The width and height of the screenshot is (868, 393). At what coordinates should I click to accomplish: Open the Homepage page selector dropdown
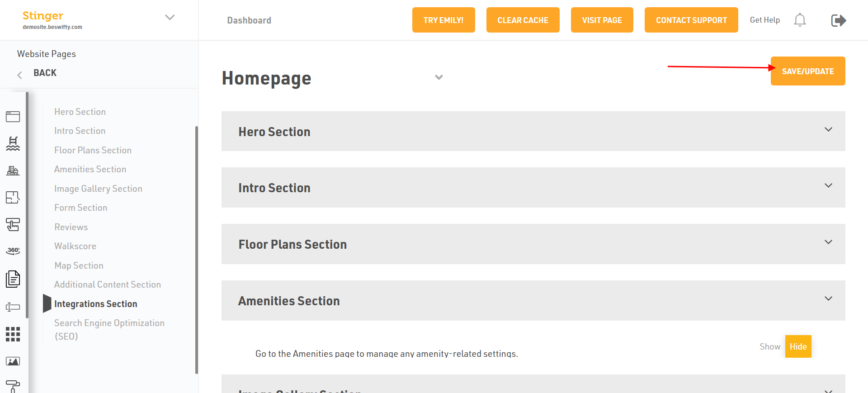click(439, 77)
